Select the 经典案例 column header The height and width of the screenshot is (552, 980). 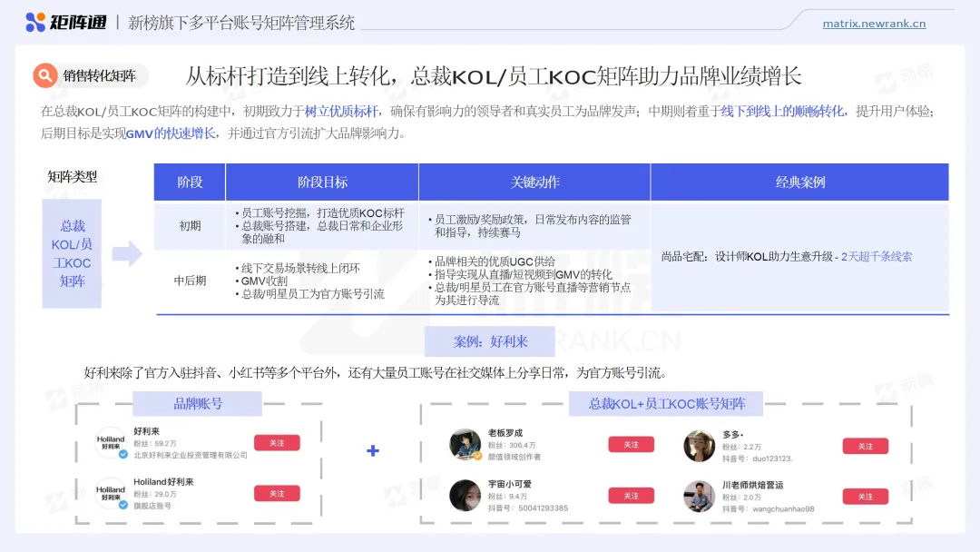[x=800, y=182]
